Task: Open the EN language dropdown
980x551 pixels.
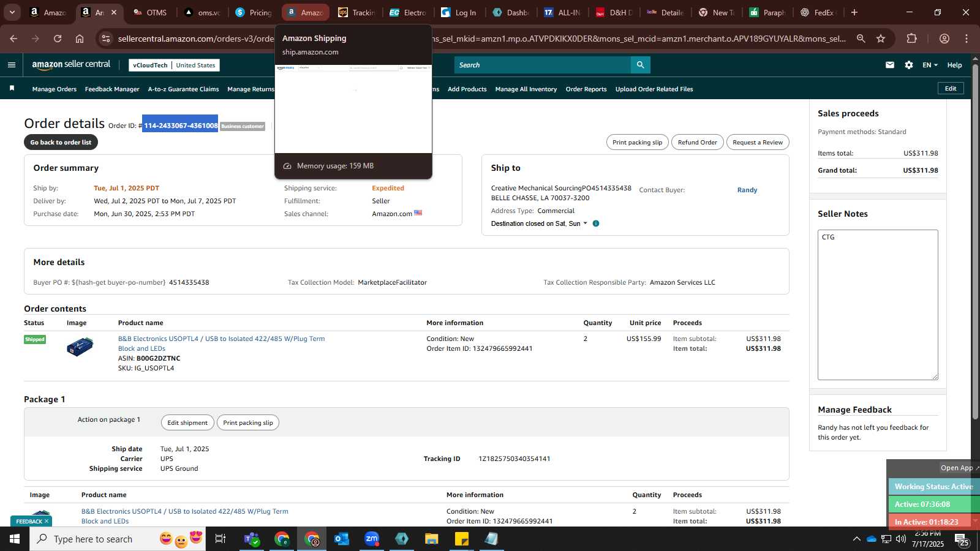Action: [x=930, y=65]
